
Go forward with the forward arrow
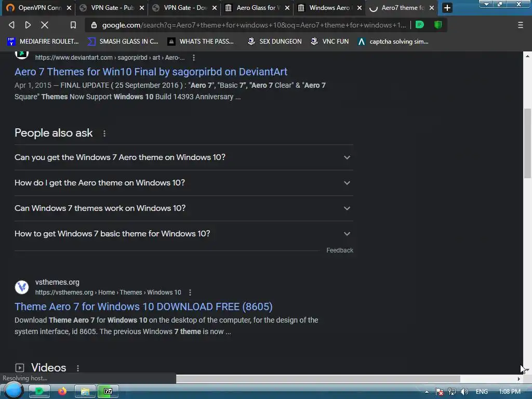pos(28,25)
